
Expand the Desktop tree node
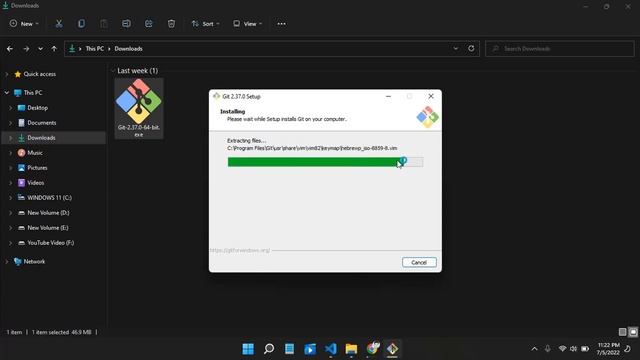pyautogui.click(x=10, y=108)
